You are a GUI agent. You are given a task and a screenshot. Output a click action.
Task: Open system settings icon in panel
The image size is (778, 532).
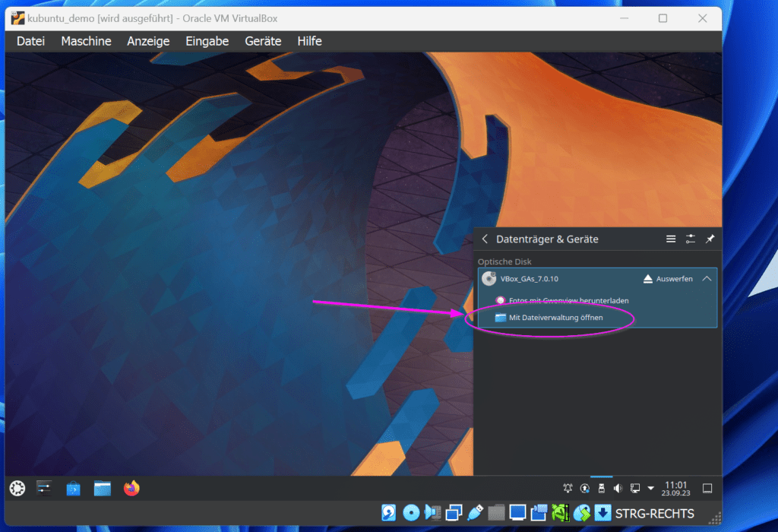click(44, 489)
